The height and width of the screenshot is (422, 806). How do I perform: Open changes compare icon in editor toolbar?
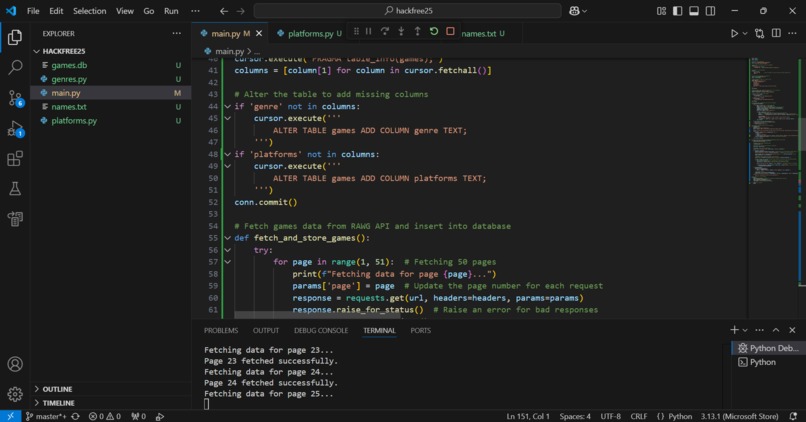point(760,33)
